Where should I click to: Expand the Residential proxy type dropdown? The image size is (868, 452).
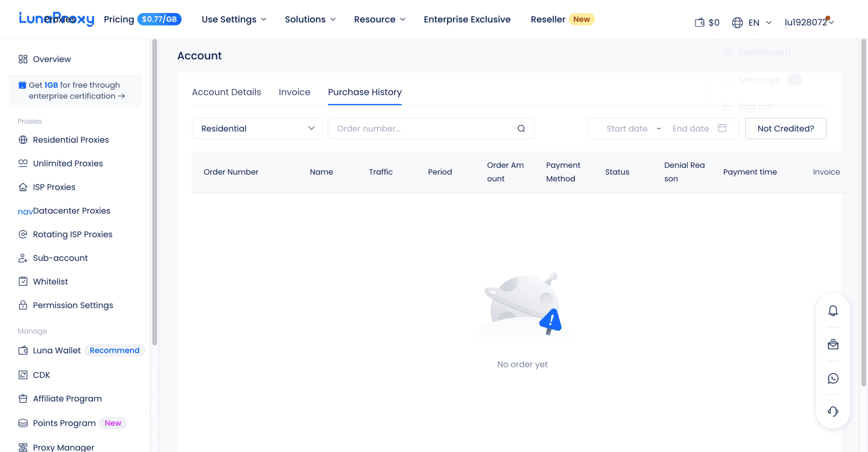tap(256, 128)
